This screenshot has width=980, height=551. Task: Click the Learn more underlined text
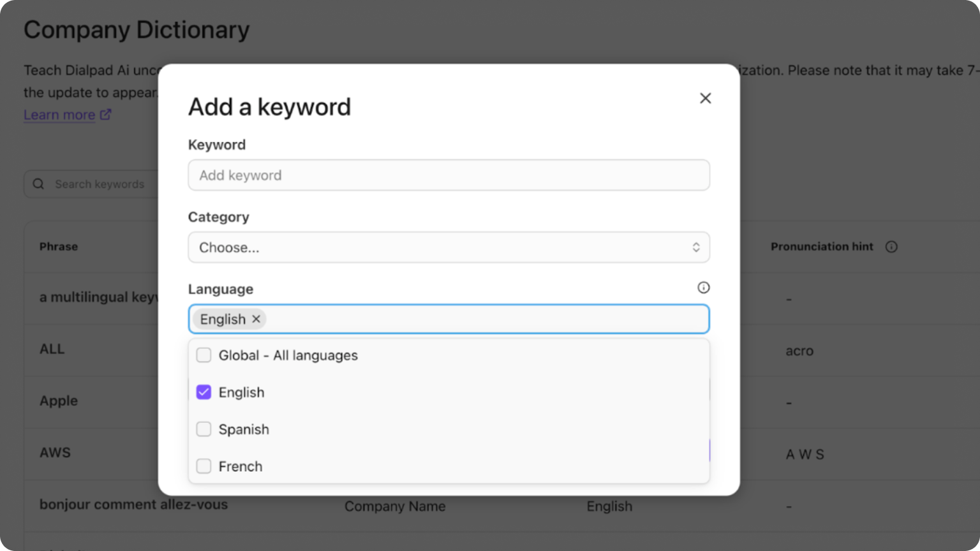click(x=59, y=114)
